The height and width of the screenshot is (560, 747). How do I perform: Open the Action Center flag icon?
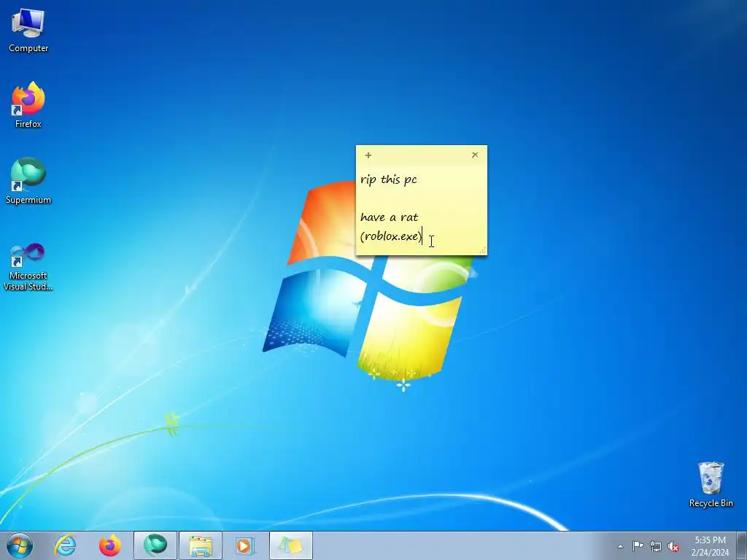[638, 545]
